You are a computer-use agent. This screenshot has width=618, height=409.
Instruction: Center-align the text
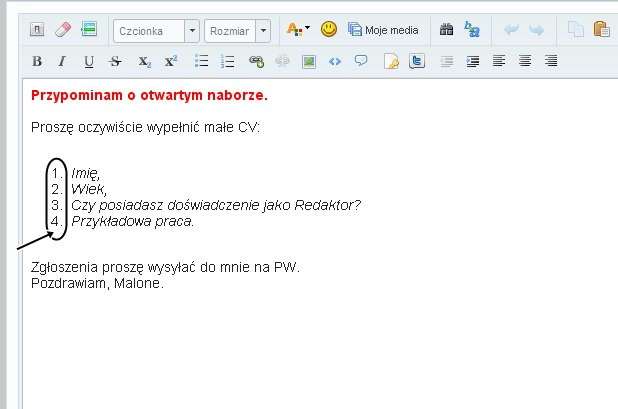pos(525,61)
